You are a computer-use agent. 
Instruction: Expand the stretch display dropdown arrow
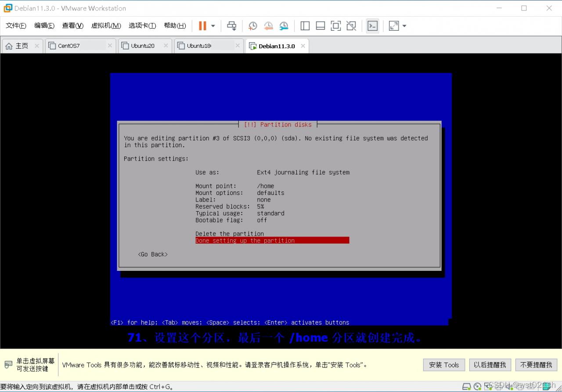[x=404, y=26]
